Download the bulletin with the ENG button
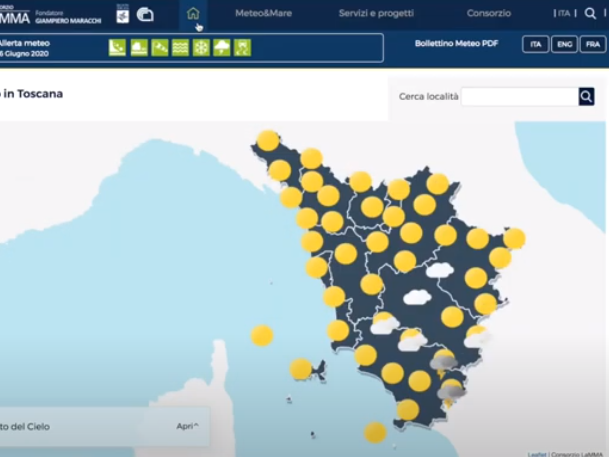The height and width of the screenshot is (457, 609). (564, 44)
